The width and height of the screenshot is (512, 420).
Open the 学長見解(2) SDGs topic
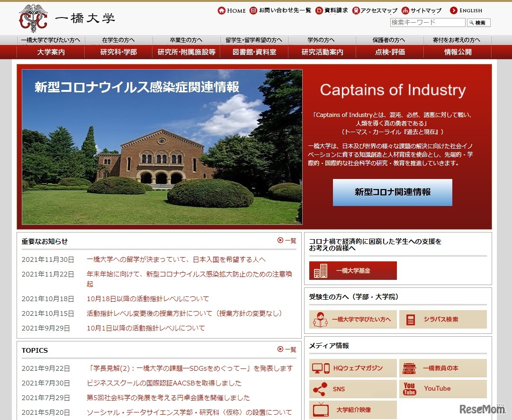(x=190, y=368)
